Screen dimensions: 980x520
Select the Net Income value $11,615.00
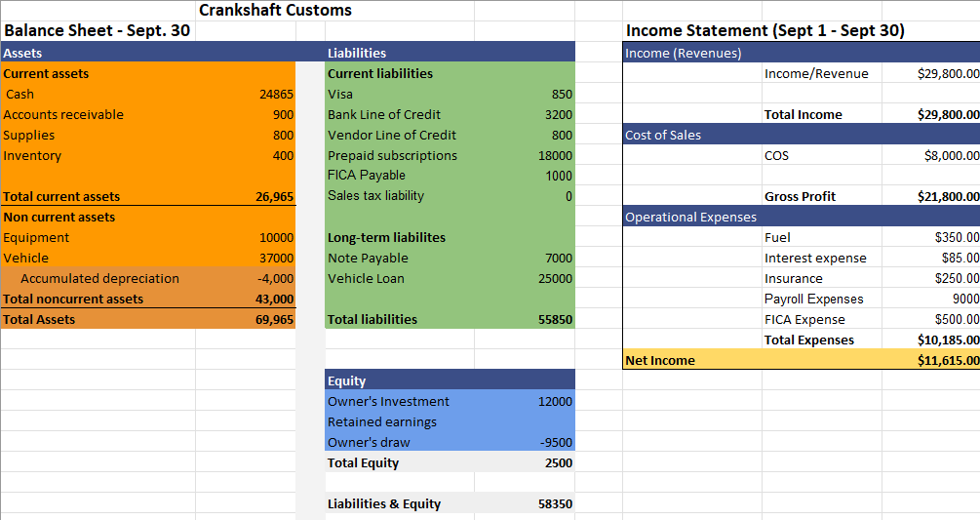(x=948, y=361)
